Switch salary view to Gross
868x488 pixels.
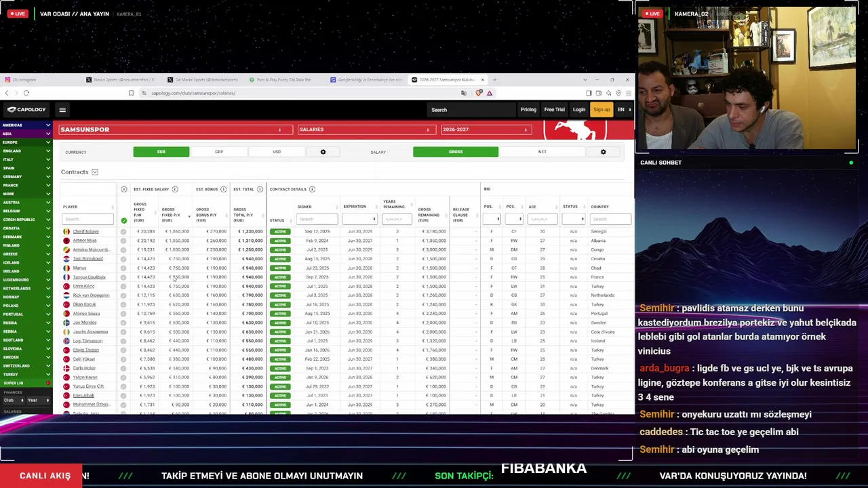coord(456,152)
